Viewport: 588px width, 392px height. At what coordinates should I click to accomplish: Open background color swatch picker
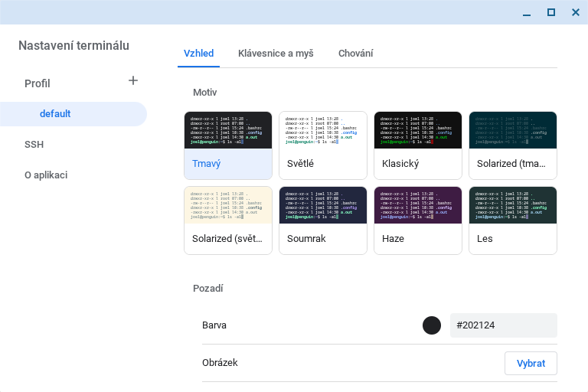432,325
